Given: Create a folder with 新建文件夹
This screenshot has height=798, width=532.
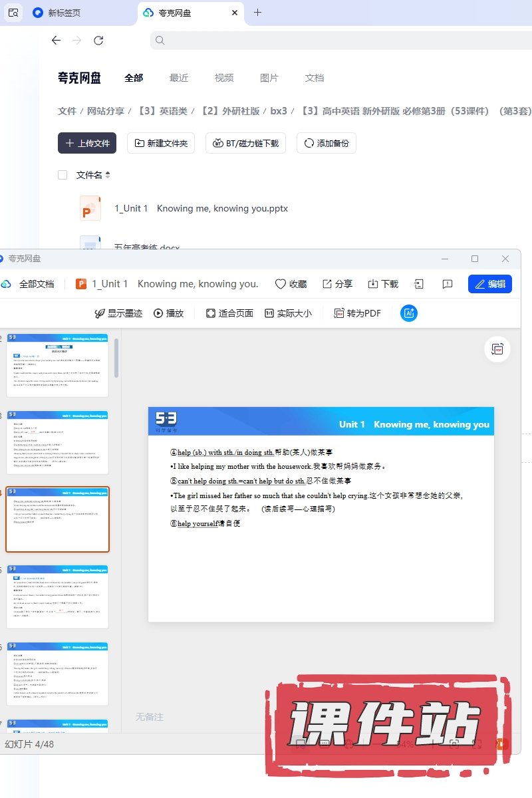Looking at the screenshot, I should coord(161,143).
